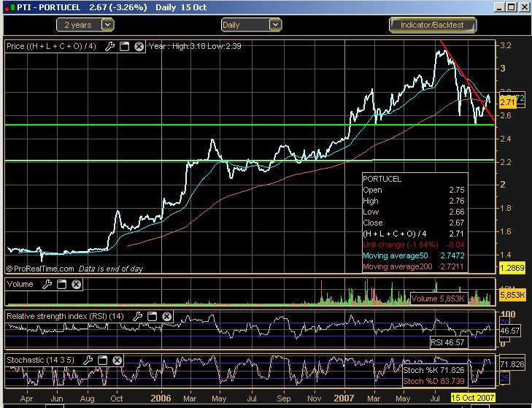Click the 46.57 RSI axis value
The height and width of the screenshot is (408, 532).
pyautogui.click(x=510, y=331)
